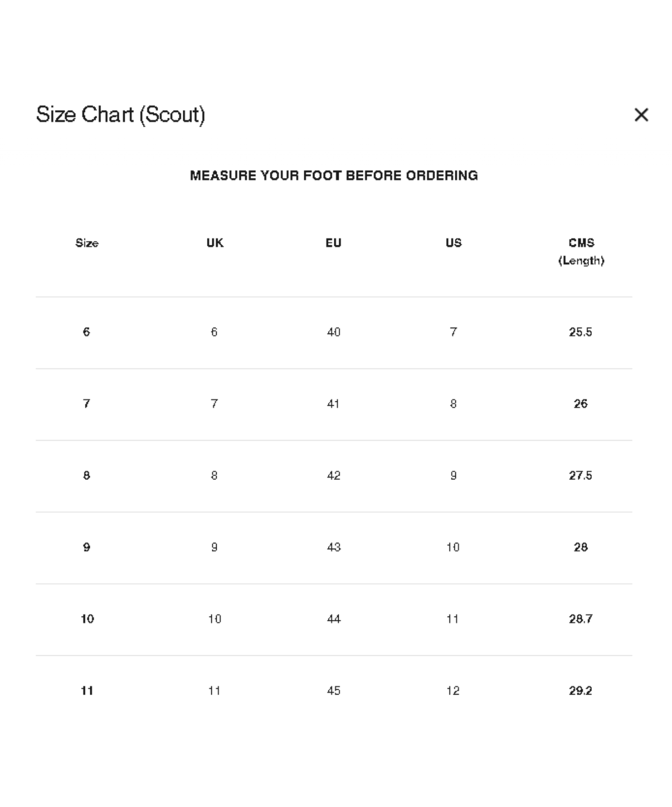Click the EU 43 cell
This screenshot has width=672, height=807.
[x=333, y=547]
